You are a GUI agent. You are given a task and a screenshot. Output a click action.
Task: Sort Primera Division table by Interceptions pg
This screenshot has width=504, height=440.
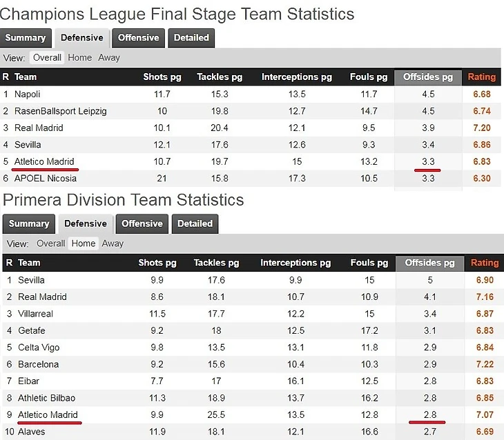tap(294, 263)
